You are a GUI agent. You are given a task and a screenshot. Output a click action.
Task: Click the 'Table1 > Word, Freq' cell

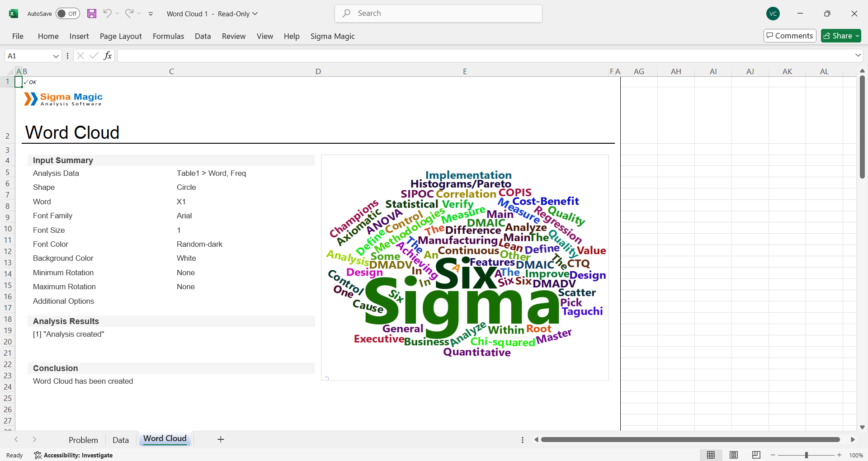(211, 173)
